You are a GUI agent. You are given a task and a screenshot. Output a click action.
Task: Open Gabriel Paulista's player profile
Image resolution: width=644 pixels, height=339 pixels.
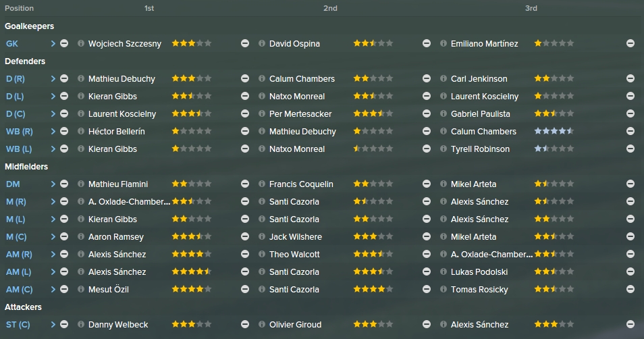click(480, 114)
